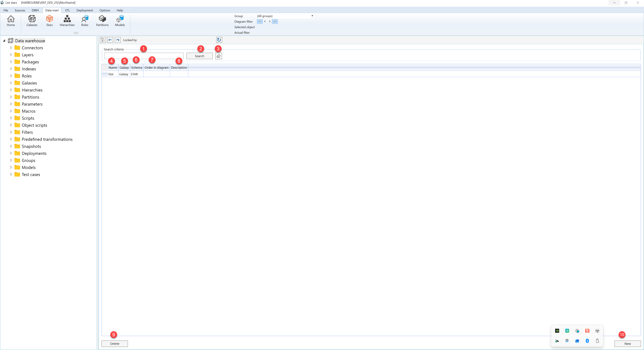This screenshot has width=644, height=350.
Task: Refresh the list with the refresh icon
Action: click(219, 40)
